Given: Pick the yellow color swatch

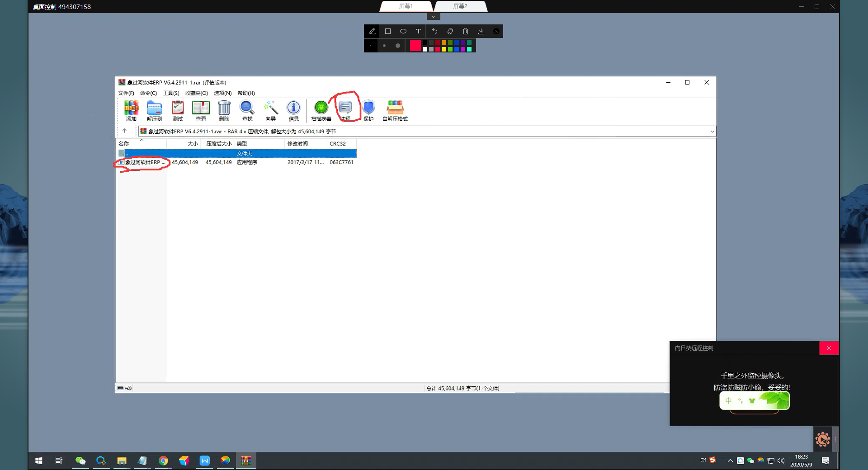Looking at the screenshot, I should coord(444,49).
